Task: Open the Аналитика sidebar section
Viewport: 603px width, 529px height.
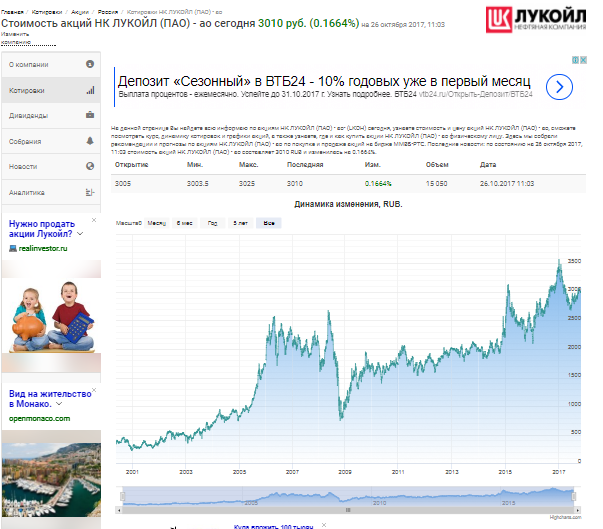Action: (x=51, y=192)
